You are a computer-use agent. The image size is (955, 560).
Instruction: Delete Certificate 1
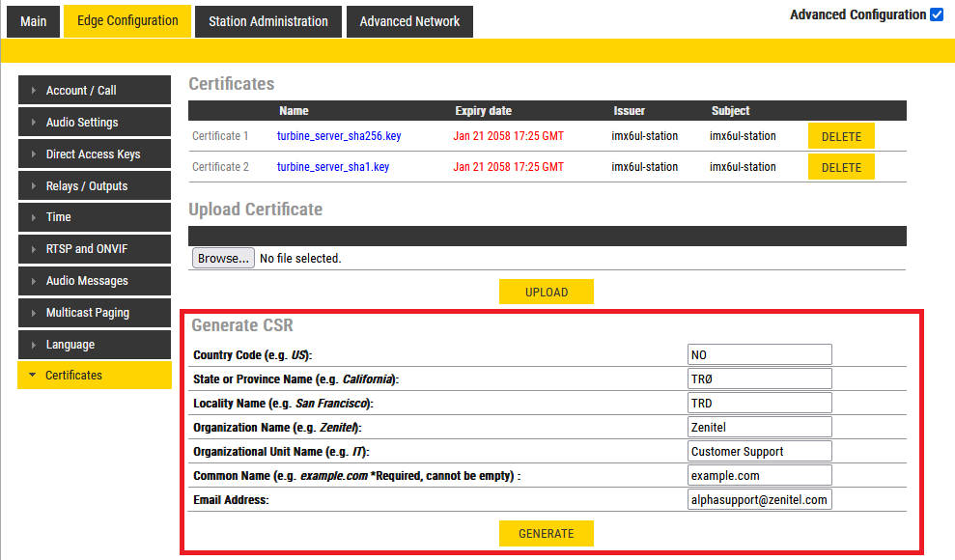pos(841,136)
